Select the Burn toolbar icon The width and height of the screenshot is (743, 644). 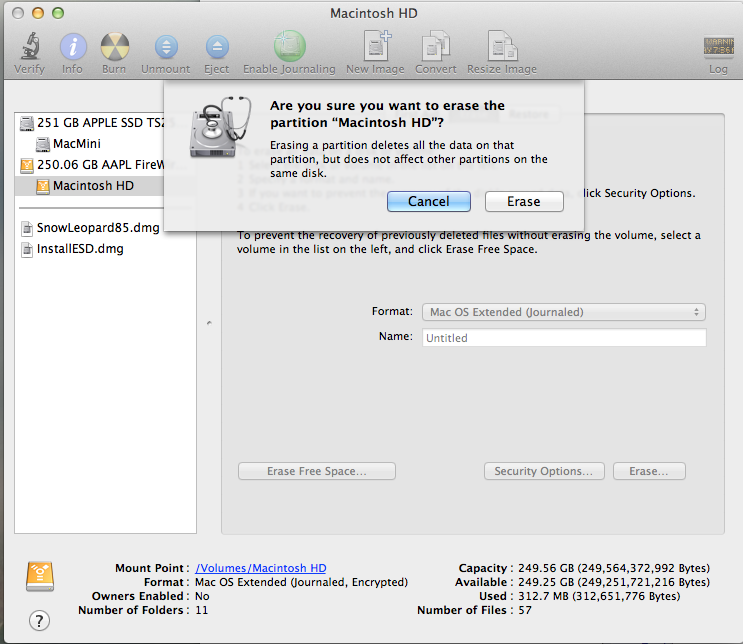[x=115, y=47]
